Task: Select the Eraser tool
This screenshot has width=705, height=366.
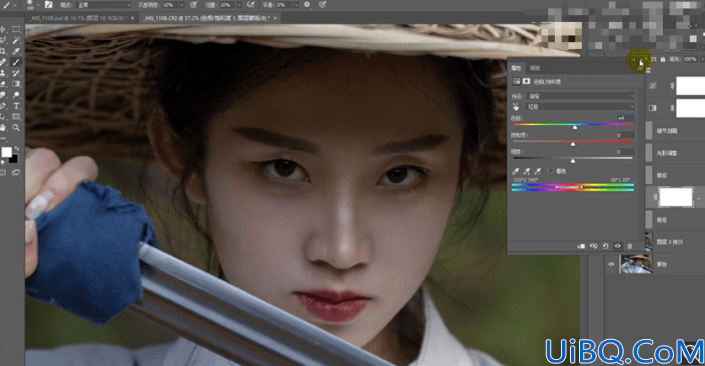Action: (4, 84)
